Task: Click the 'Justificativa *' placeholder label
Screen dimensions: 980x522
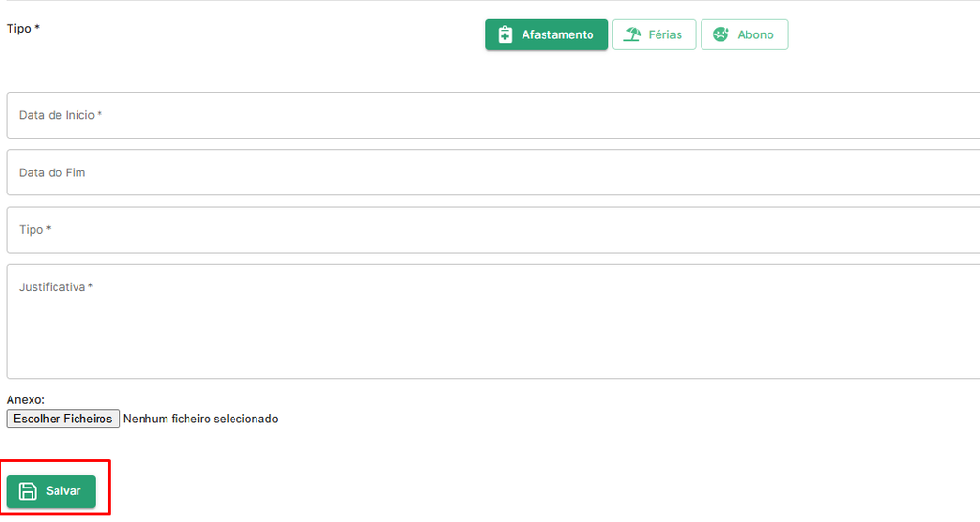Action: click(56, 287)
